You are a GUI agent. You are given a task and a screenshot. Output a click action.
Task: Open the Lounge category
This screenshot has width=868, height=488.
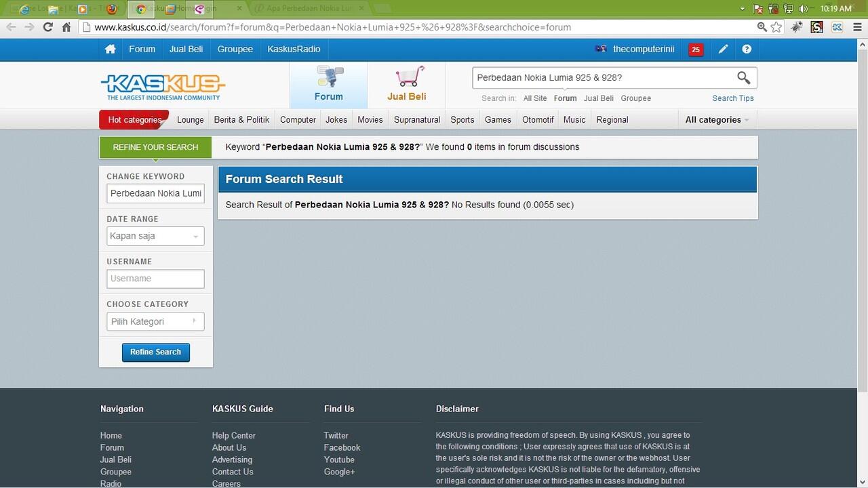click(x=191, y=120)
